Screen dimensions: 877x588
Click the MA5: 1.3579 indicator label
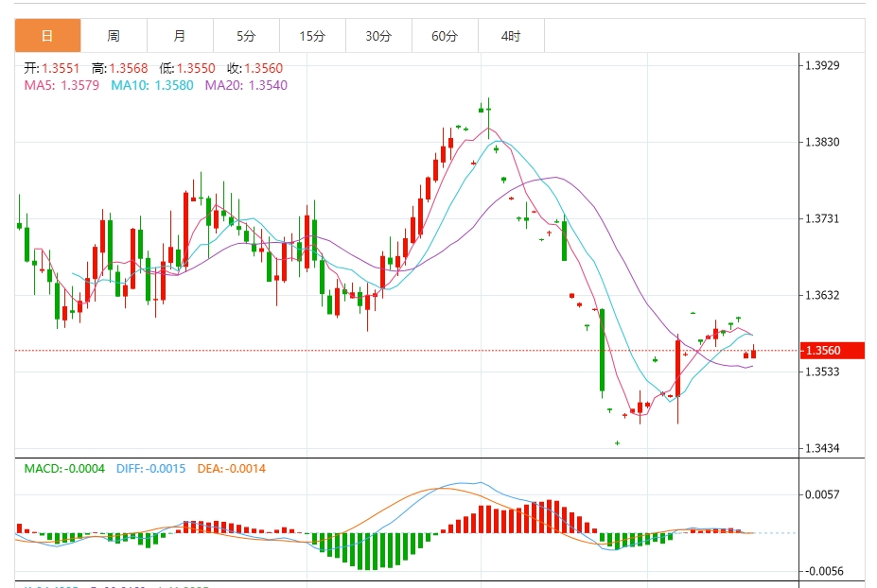point(62,85)
